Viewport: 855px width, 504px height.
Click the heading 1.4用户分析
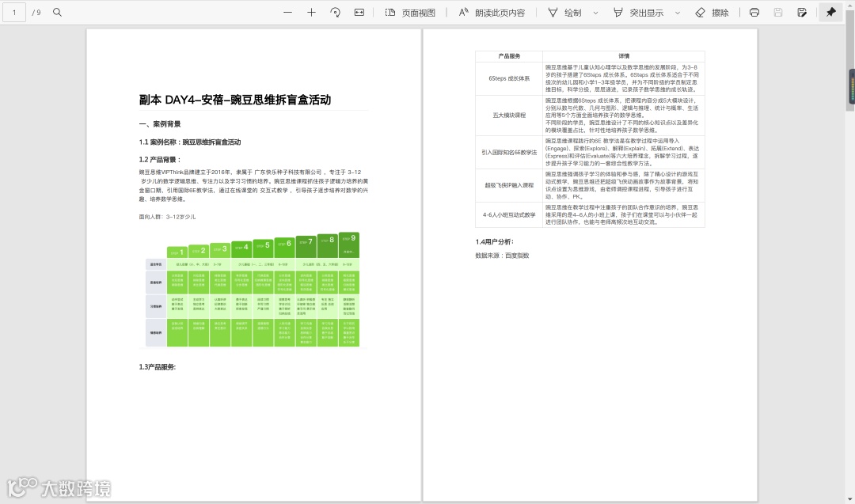point(495,242)
